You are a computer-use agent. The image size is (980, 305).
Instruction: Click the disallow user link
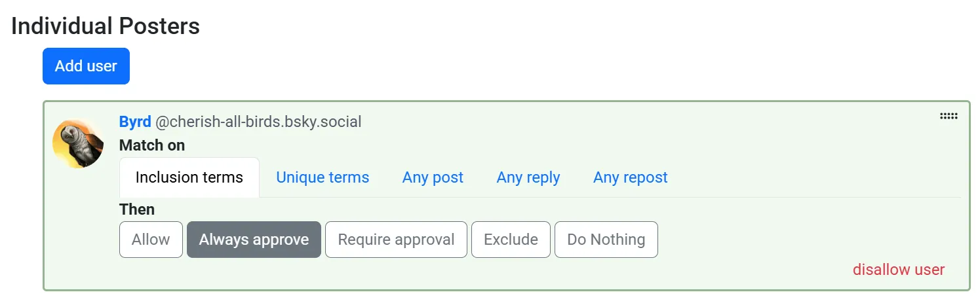coord(898,270)
